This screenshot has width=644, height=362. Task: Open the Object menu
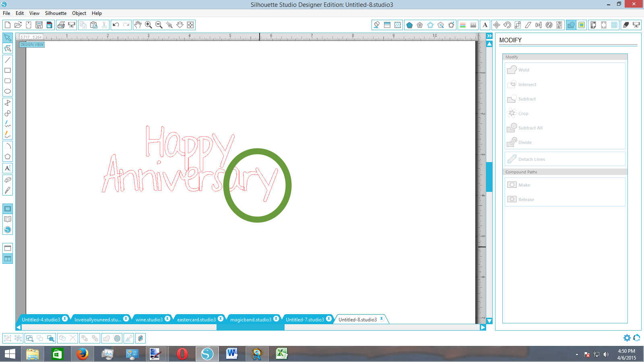pos(79,13)
